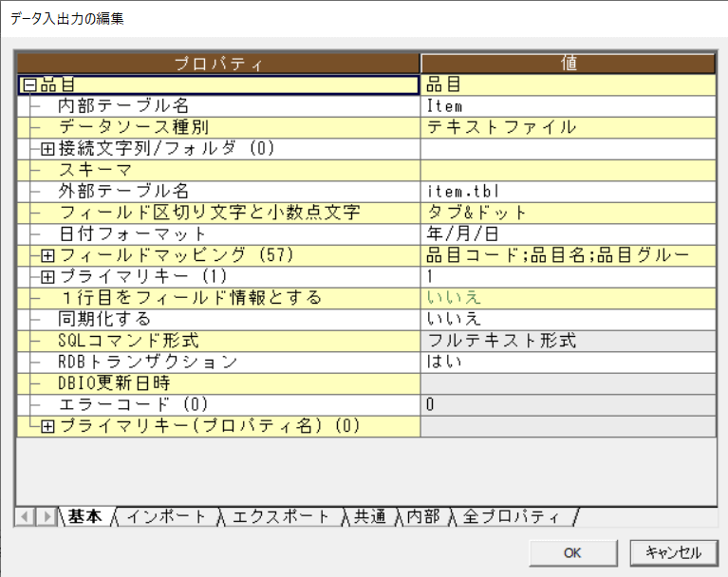Toggle the green いいえ value
Viewport: 728px width, 577px height.
(569, 299)
